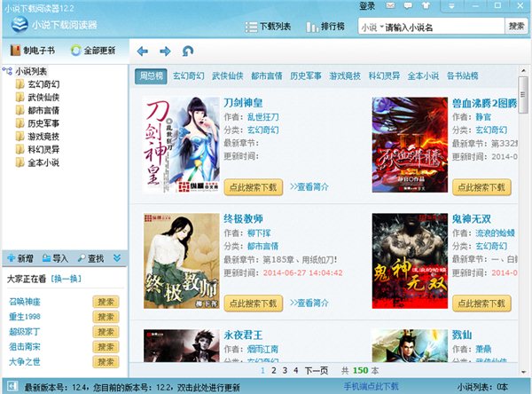Click 搜索 button beside 召唤神座
Image resolution: width=532 pixels, height=394 pixels.
coord(106,302)
